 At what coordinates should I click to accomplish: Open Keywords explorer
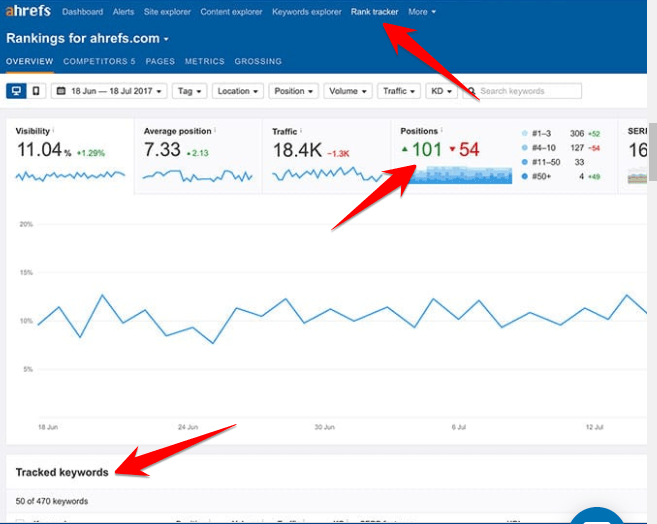(307, 12)
